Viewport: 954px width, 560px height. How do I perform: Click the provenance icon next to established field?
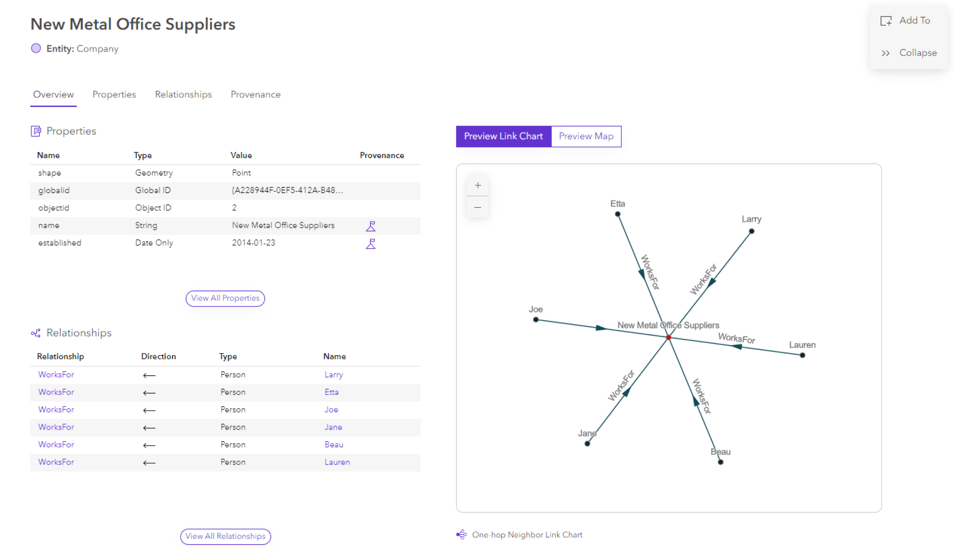click(370, 243)
